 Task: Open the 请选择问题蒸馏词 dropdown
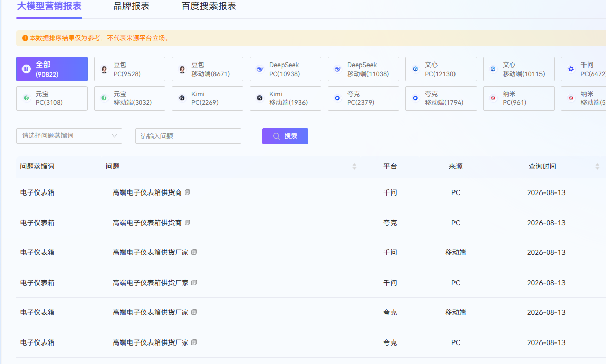point(69,136)
